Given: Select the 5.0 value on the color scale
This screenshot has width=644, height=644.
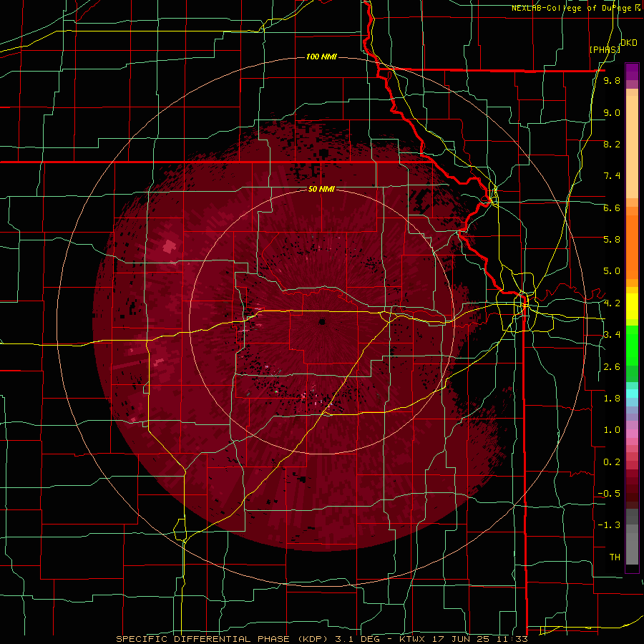Looking at the screenshot, I should click(x=612, y=271).
